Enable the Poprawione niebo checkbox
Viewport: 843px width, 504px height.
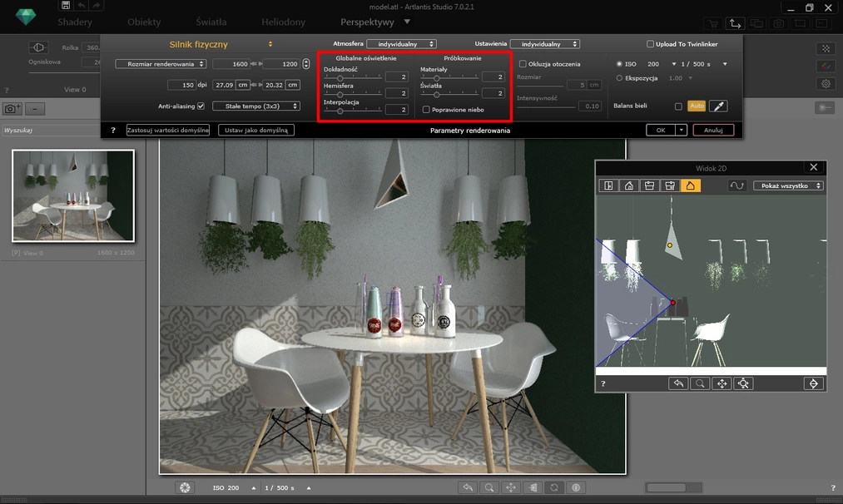(x=426, y=110)
